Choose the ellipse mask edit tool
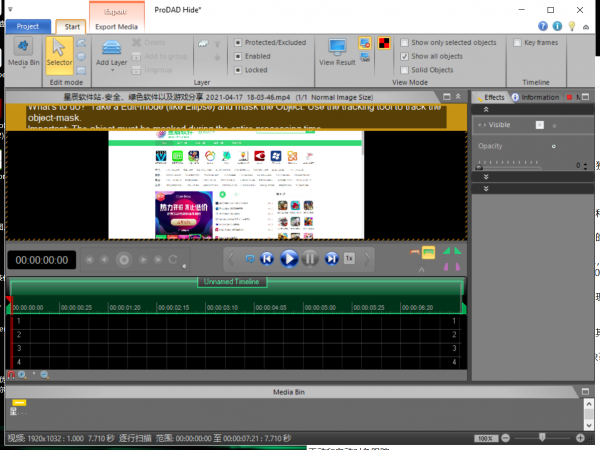The image size is (600, 450). [81, 57]
